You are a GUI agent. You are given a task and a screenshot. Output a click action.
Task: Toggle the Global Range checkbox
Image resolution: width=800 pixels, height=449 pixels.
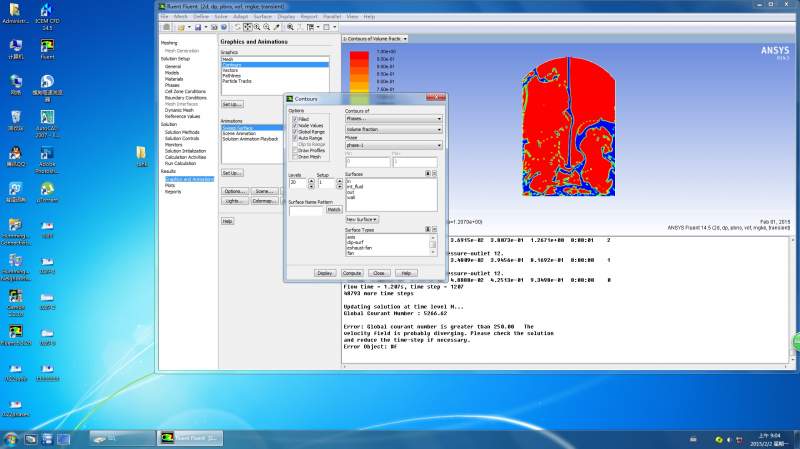tap(294, 132)
